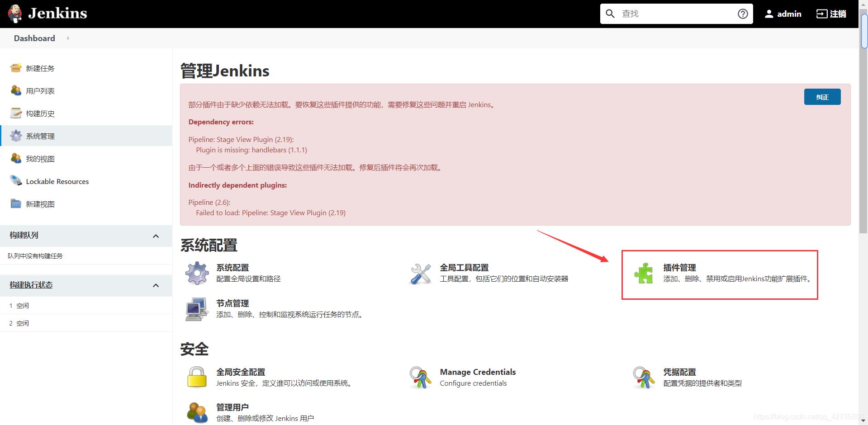Click the search magnifier icon
Viewport: 868px width, 425px height.
(610, 14)
